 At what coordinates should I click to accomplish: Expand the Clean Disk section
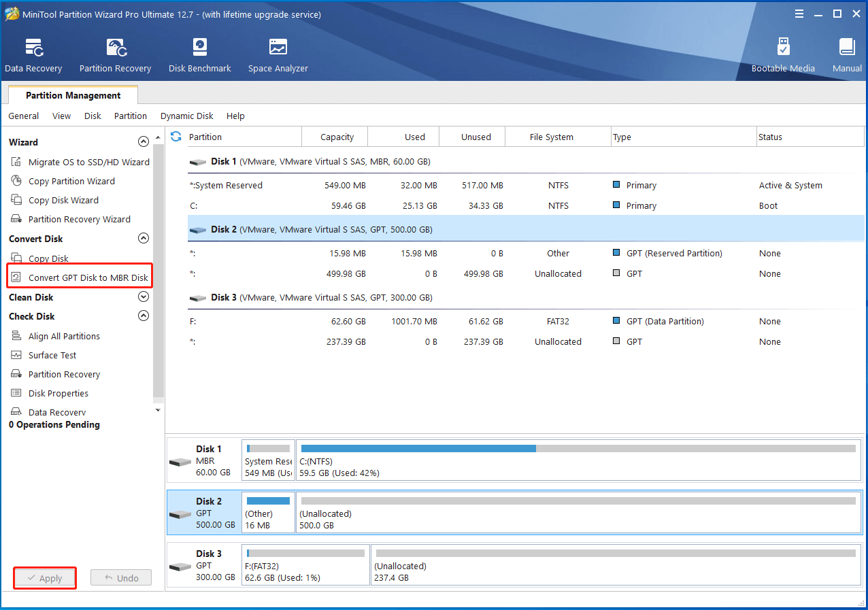pos(143,297)
